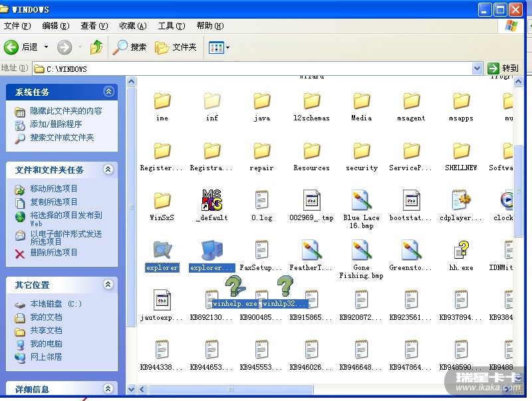Select the 0.log text file icon

point(261,200)
